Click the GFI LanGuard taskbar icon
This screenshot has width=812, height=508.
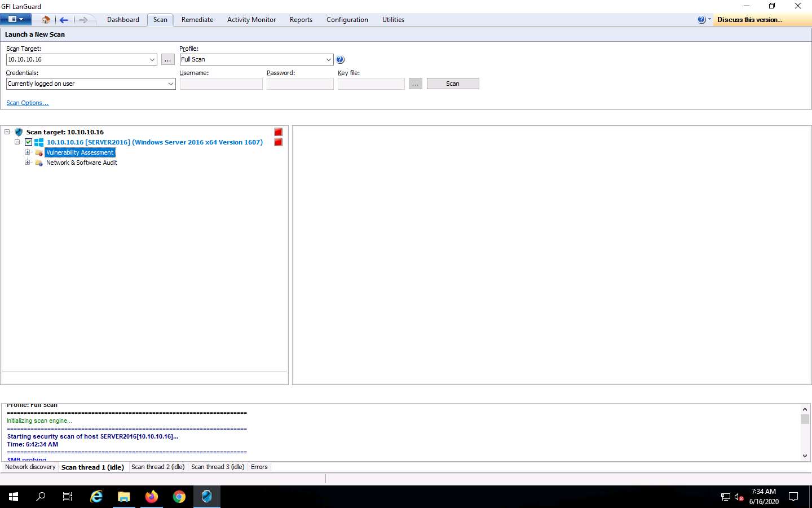coord(207,497)
